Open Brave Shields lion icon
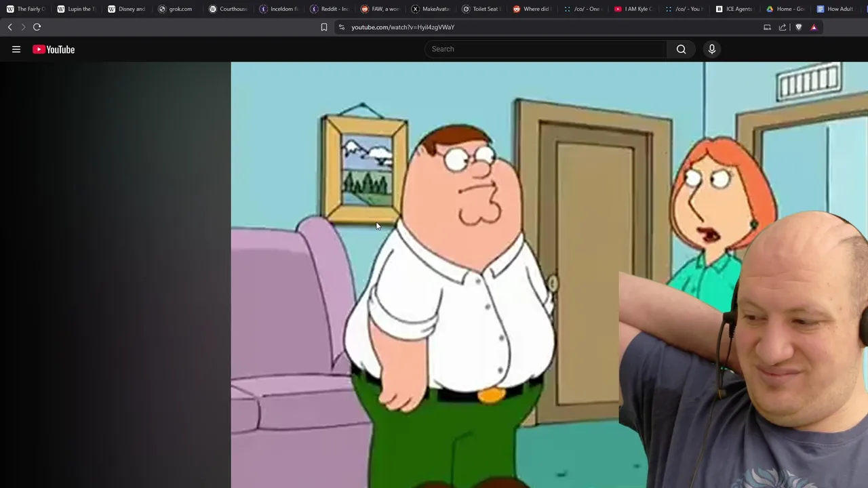 click(798, 27)
